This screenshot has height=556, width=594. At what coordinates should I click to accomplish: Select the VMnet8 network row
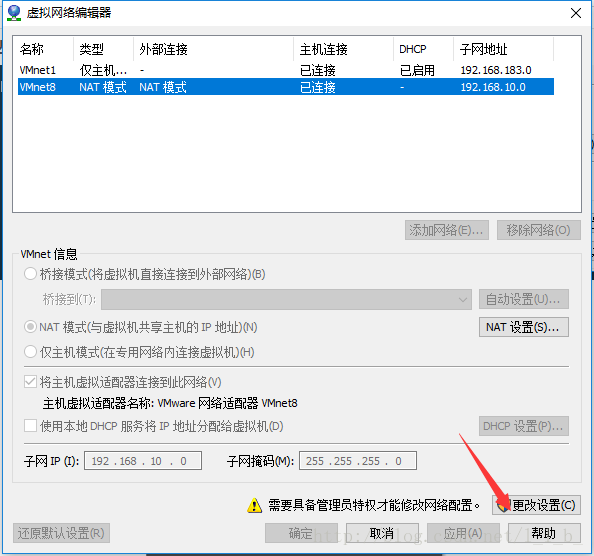click(x=286, y=87)
